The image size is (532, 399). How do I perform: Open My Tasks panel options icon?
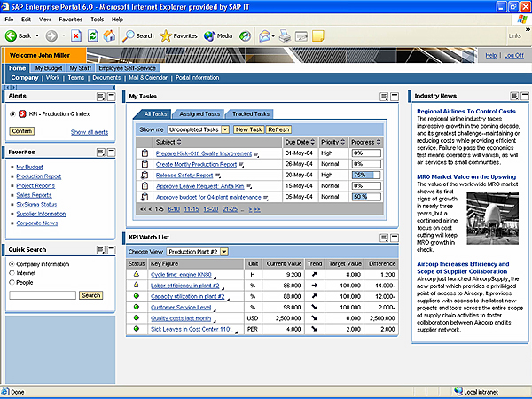[x=384, y=97]
